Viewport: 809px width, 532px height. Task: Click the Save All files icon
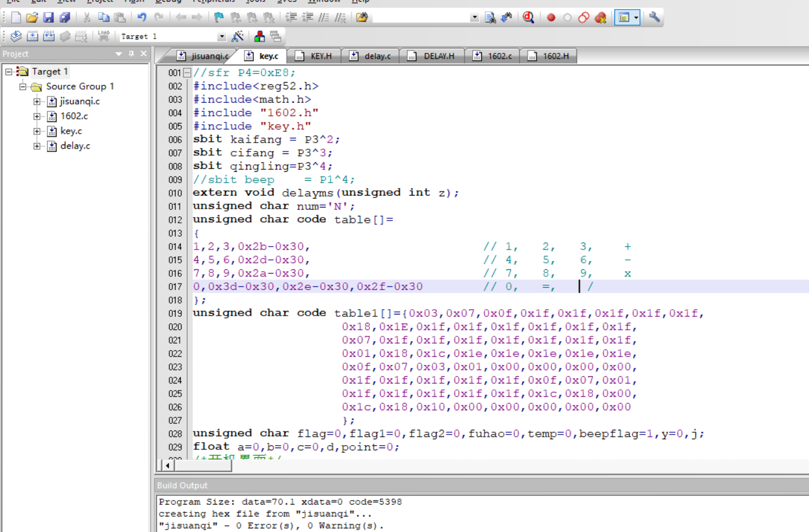(x=64, y=18)
